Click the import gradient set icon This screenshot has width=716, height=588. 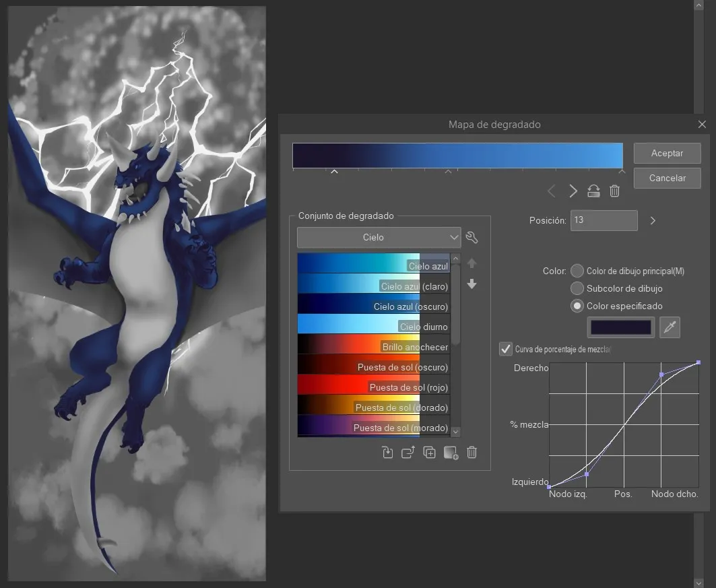click(387, 453)
